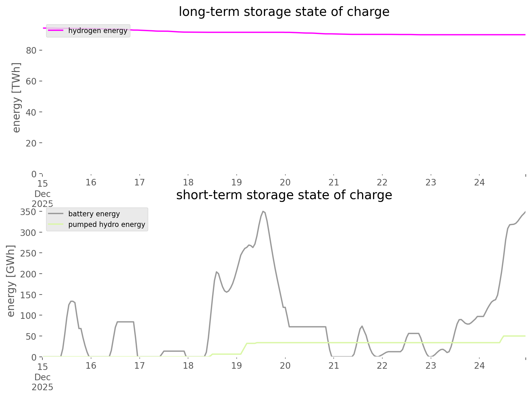Select the 'hydrogen energy' legend label
The image size is (532, 398).
pos(98,31)
